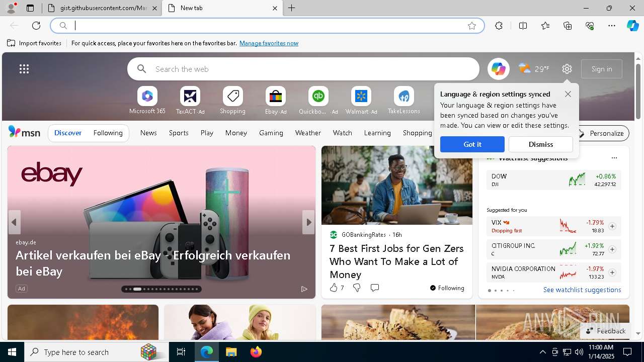Open the Personalize button
Image resolution: width=644 pixels, height=362 pixels.
602,133
